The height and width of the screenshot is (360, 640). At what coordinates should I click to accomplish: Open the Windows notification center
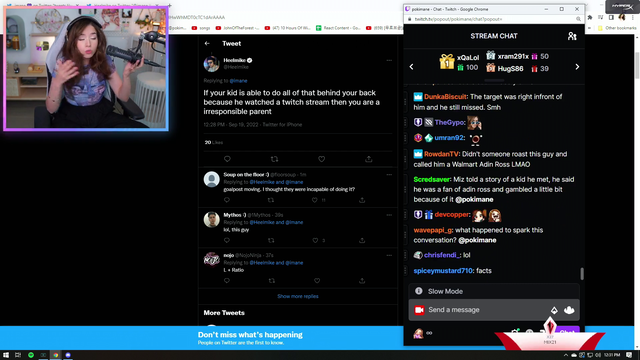629,355
